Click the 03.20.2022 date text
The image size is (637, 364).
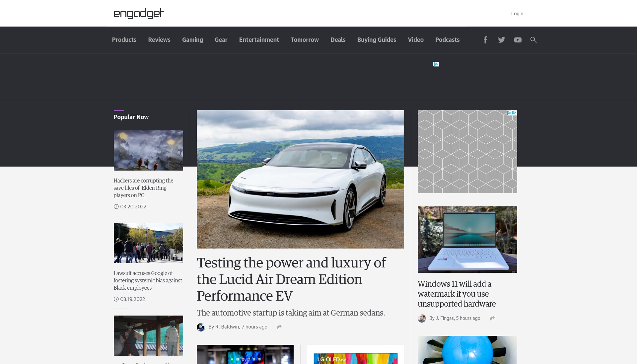point(133,206)
